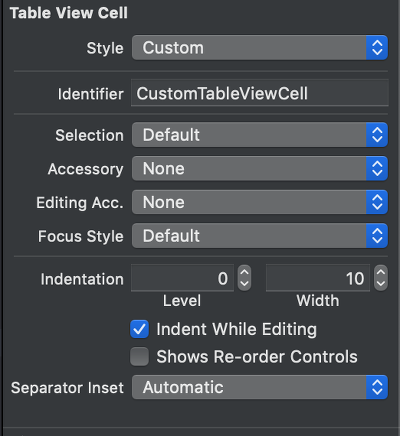Increase the Indentation Width stepper
400x436 pixels.
click(x=381, y=272)
